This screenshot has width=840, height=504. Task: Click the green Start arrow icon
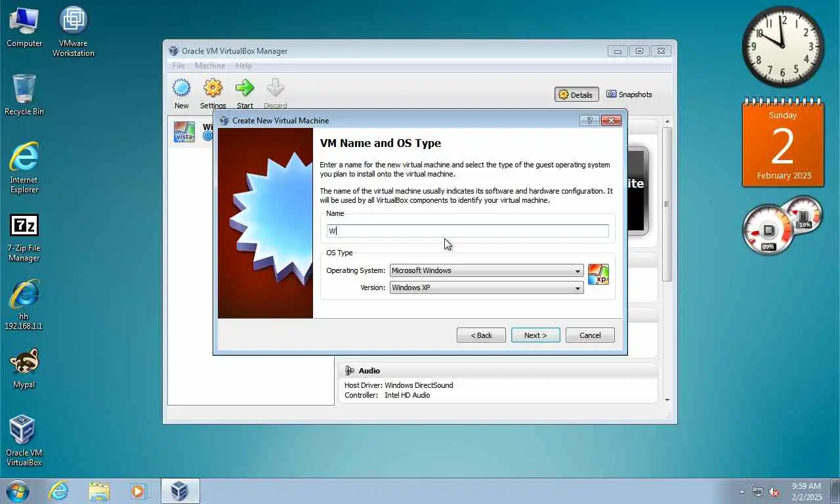coord(245,88)
